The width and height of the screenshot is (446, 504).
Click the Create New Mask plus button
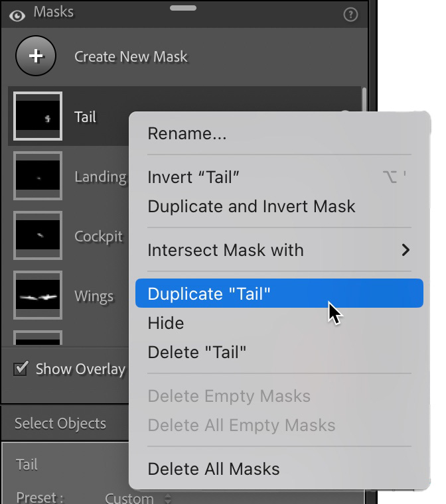click(36, 56)
